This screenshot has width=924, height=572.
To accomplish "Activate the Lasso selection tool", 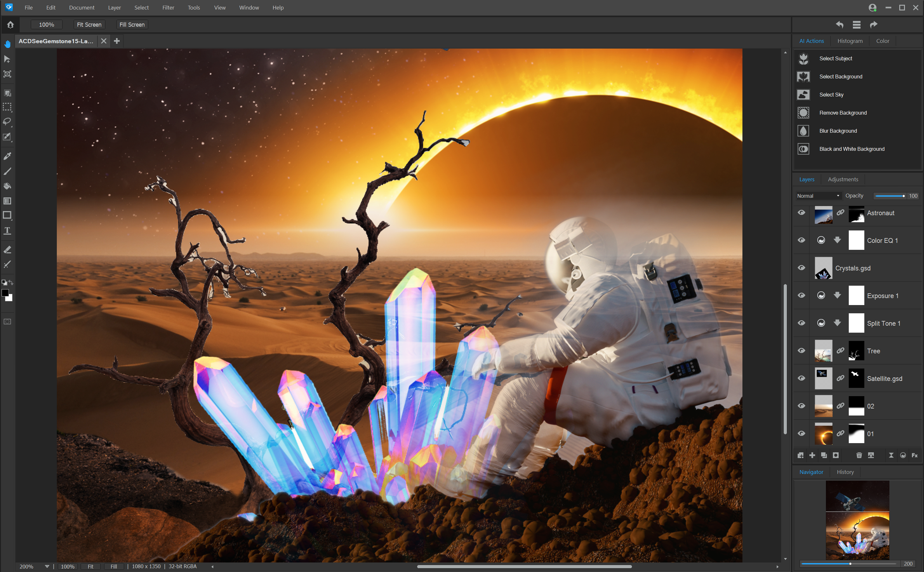I will click(x=7, y=122).
